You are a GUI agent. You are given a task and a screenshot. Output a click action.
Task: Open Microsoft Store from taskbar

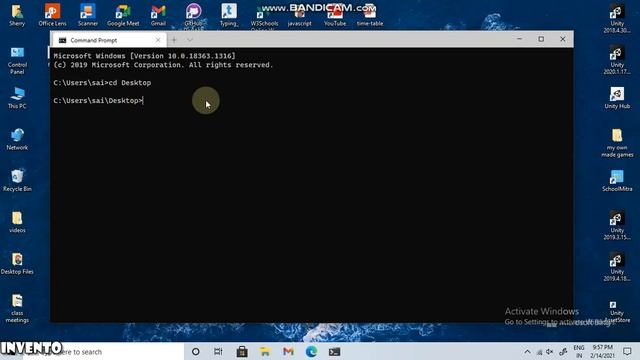[242, 351]
